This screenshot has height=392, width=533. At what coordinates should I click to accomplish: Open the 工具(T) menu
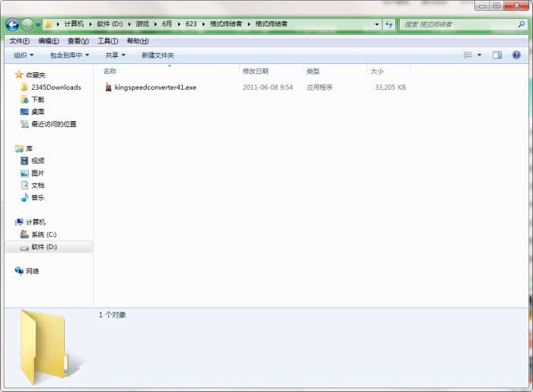click(x=108, y=41)
